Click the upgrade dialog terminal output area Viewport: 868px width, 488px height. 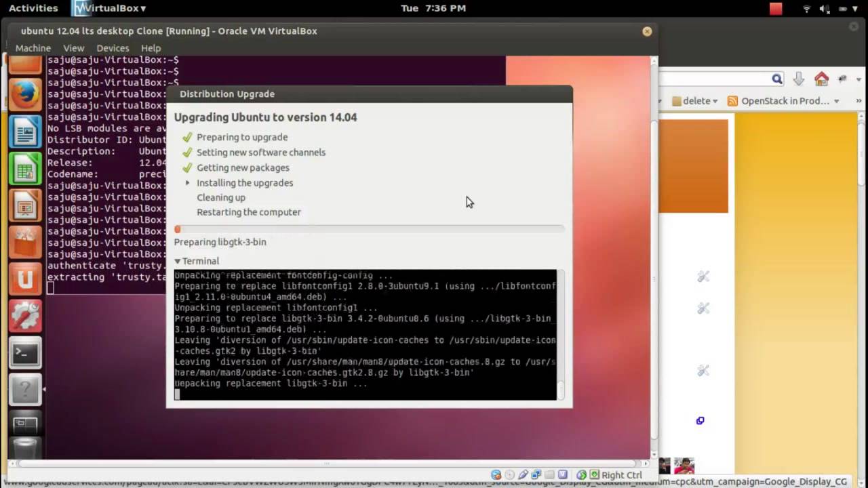pyautogui.click(x=365, y=335)
